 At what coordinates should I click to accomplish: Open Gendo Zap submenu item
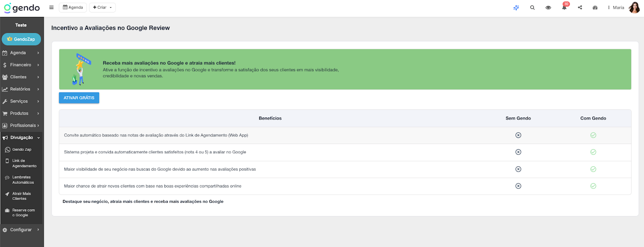[22, 150]
